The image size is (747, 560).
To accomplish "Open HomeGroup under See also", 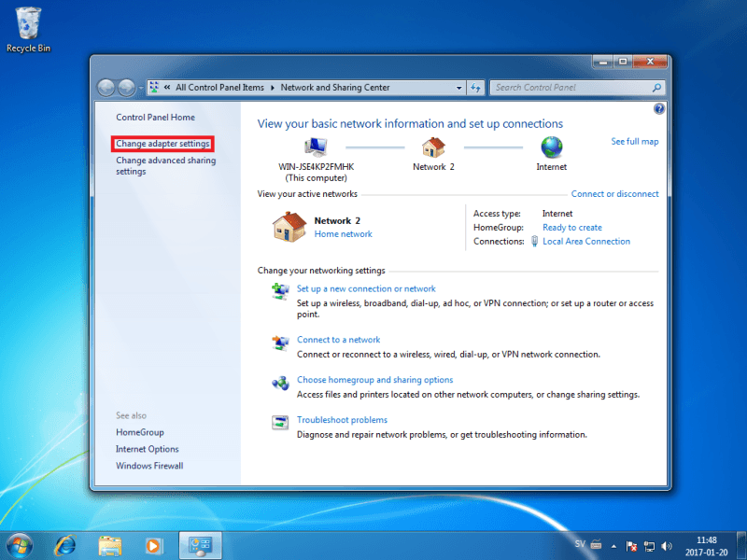I will tap(139, 432).
